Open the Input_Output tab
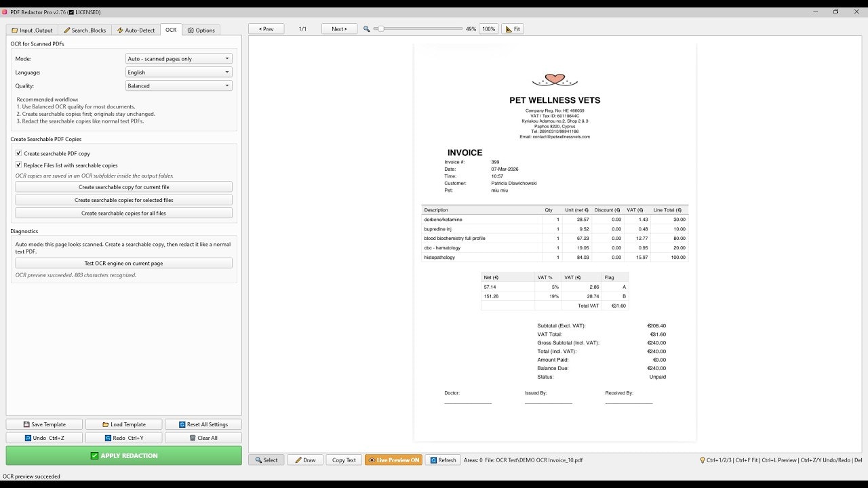 [x=32, y=30]
